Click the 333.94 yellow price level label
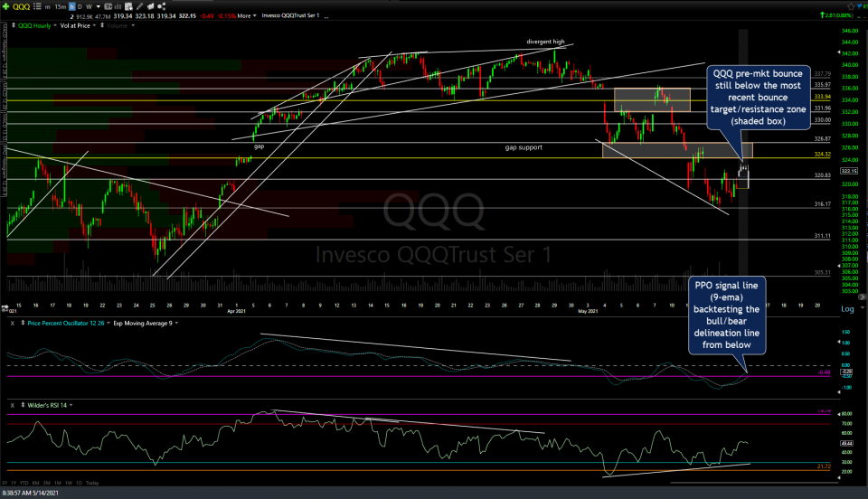This screenshot has height=499, width=868. click(x=823, y=96)
